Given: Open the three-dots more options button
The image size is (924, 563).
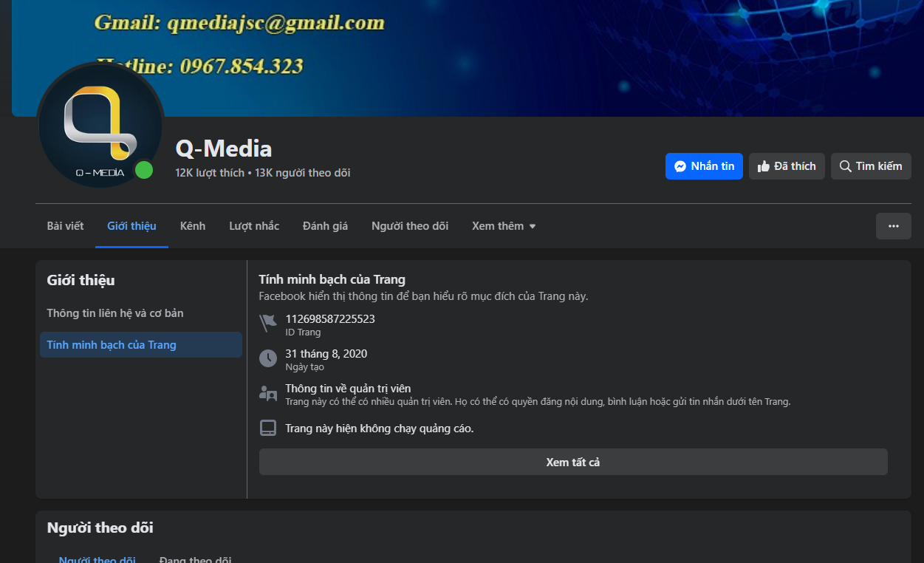Looking at the screenshot, I should 893,226.
